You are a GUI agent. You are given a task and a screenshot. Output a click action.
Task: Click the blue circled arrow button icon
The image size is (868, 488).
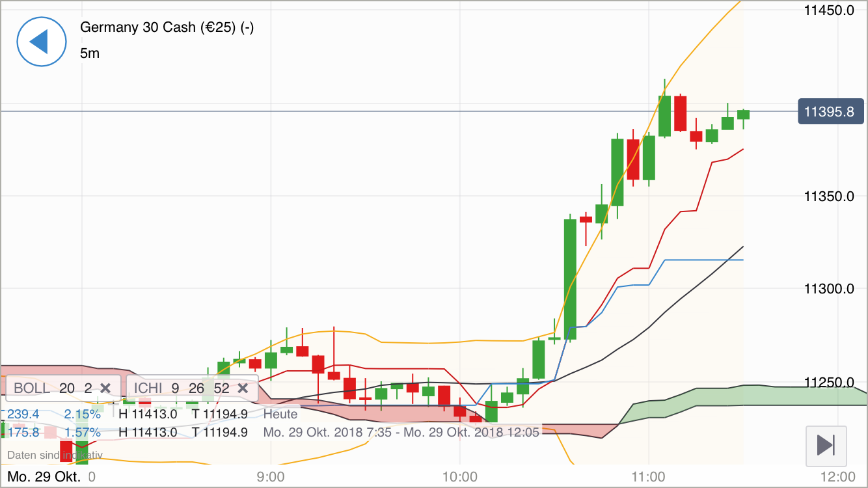(42, 42)
